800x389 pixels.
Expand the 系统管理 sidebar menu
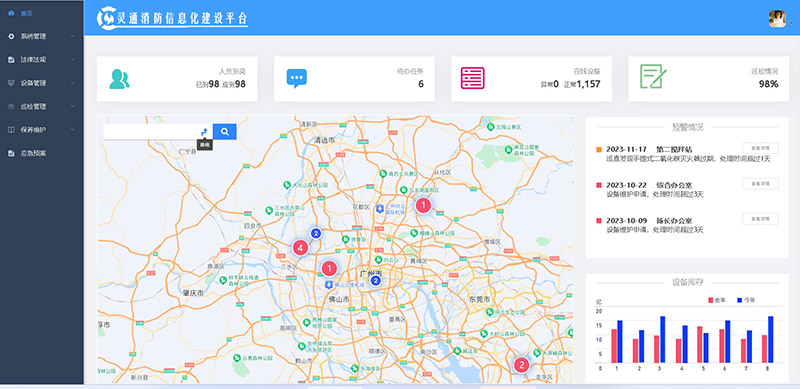tap(42, 36)
